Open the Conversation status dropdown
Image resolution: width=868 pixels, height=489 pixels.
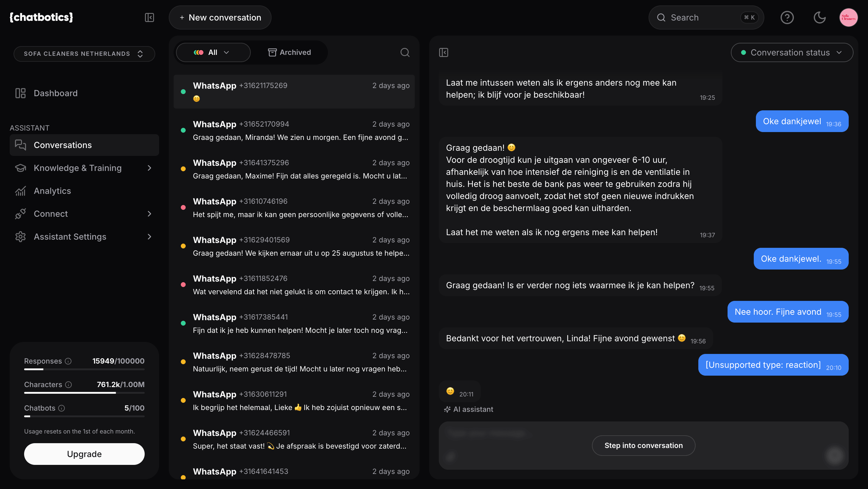pos(791,52)
